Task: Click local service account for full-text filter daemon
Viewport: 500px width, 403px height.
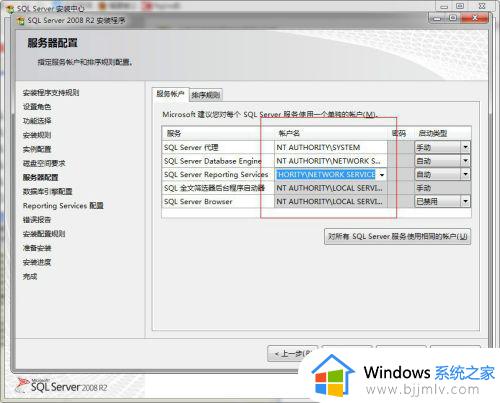Action: 331,188
